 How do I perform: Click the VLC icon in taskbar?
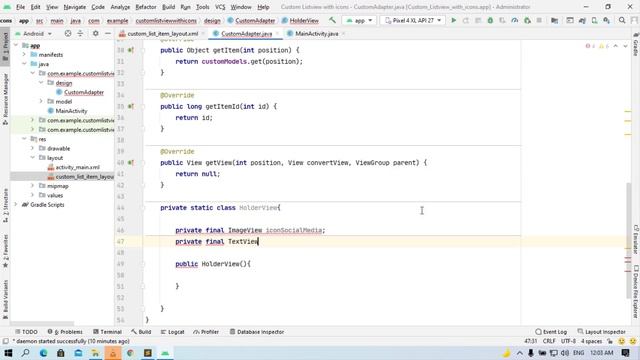(113, 353)
